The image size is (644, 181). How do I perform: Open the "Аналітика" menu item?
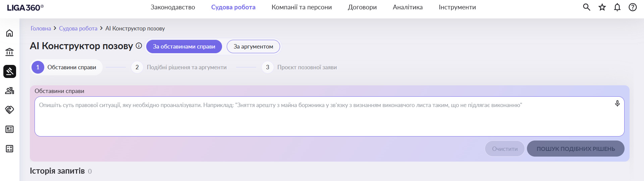click(408, 7)
